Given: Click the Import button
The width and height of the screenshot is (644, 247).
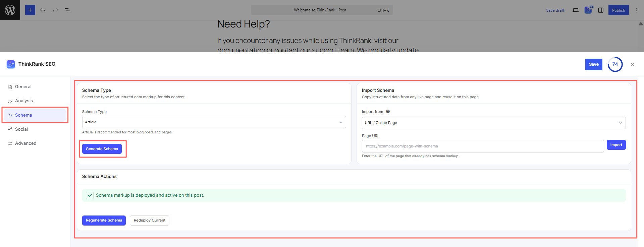Looking at the screenshot, I should [x=616, y=145].
